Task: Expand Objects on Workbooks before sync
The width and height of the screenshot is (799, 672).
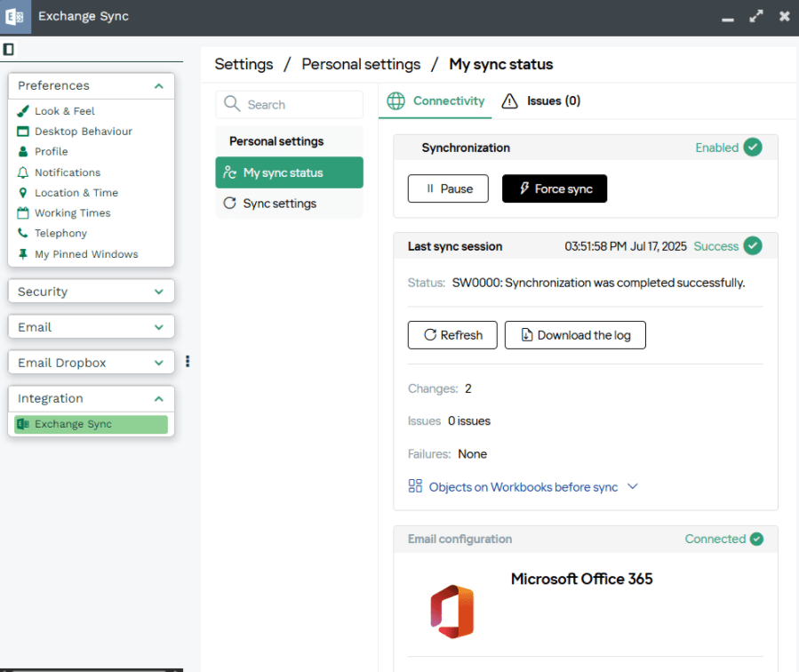Action: pyautogui.click(x=523, y=487)
